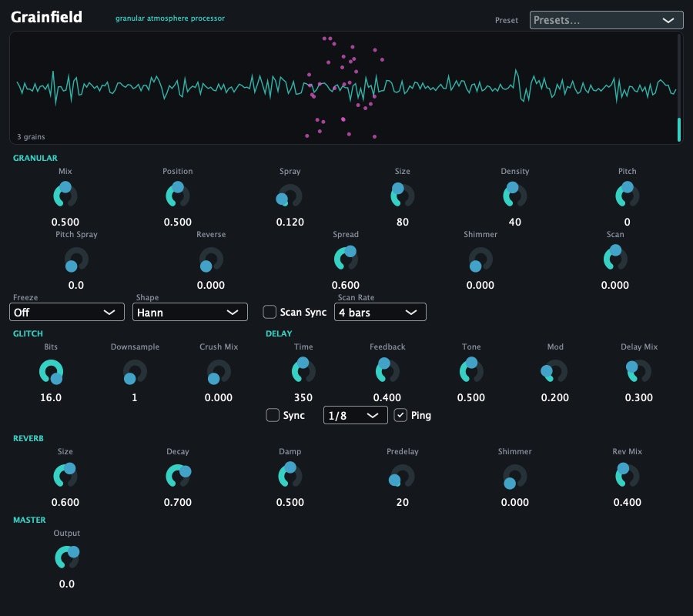Click the Rev Mix knob

click(627, 476)
